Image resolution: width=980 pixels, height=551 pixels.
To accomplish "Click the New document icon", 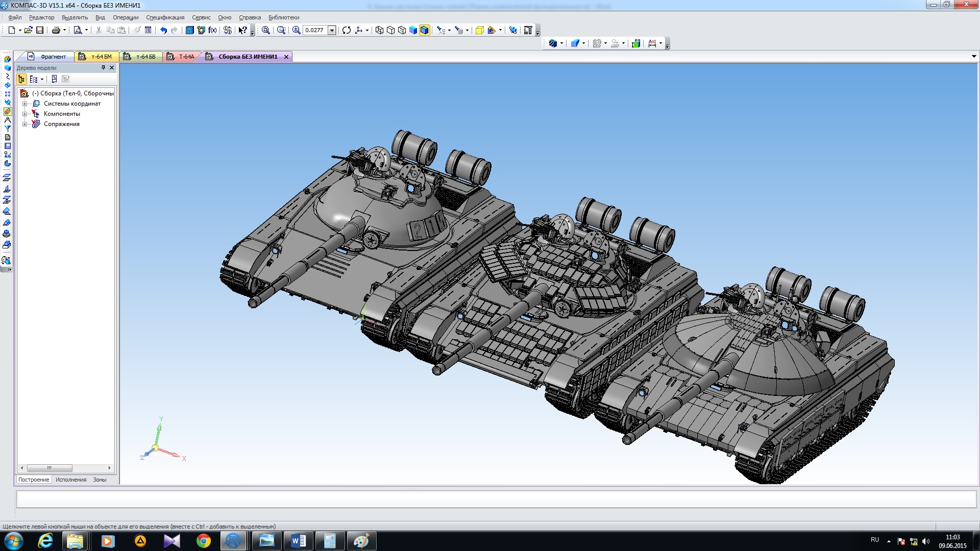I will (x=11, y=30).
